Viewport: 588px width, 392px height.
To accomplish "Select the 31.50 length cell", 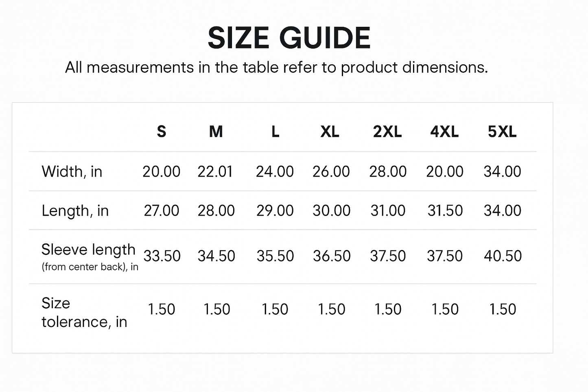I will pyautogui.click(x=445, y=211).
